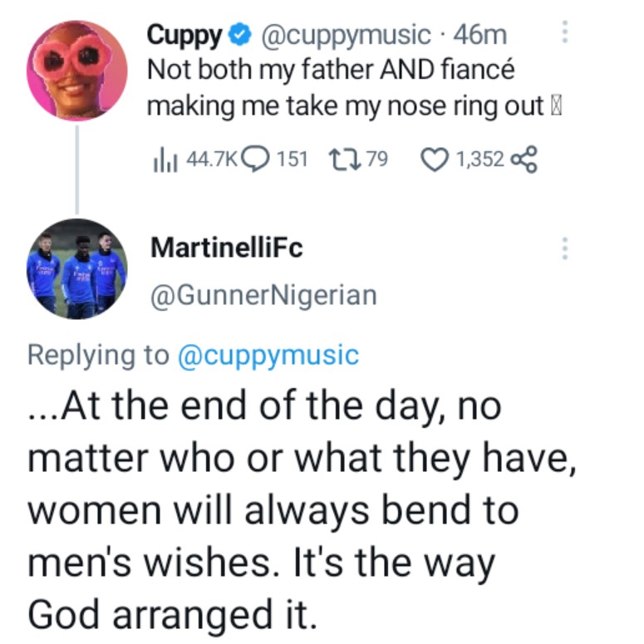Open the @cuppymusic handle beside Cuppy's name
The width and height of the screenshot is (644, 644).
click(x=346, y=35)
